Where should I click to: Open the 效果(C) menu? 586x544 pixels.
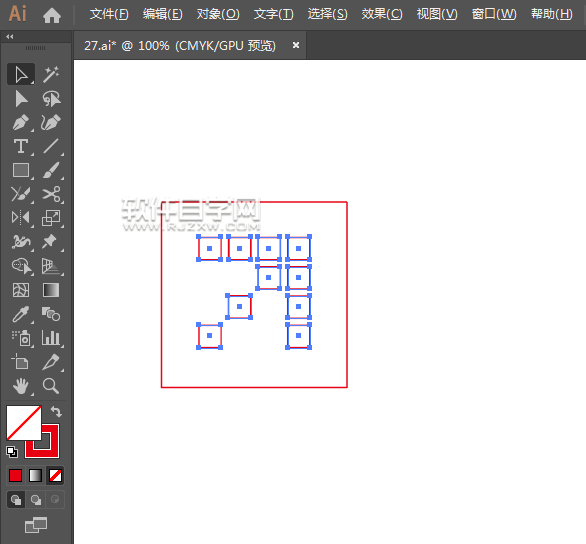pyautogui.click(x=382, y=14)
